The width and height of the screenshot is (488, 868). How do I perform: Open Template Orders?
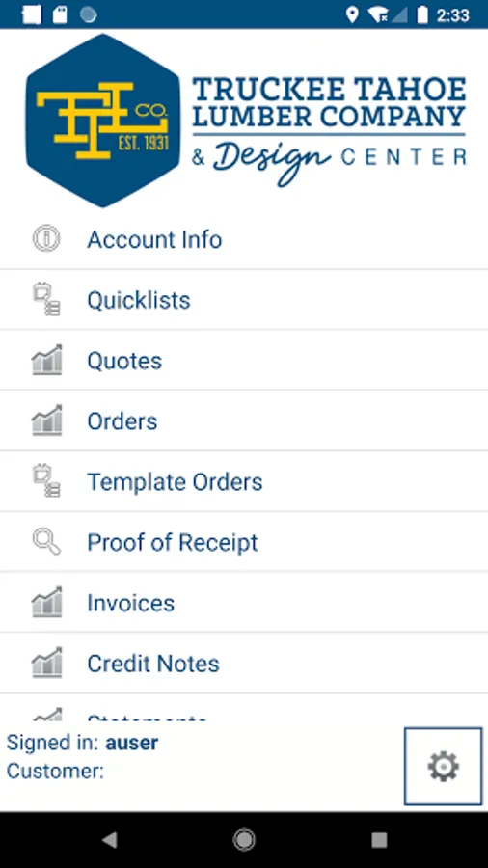click(244, 481)
